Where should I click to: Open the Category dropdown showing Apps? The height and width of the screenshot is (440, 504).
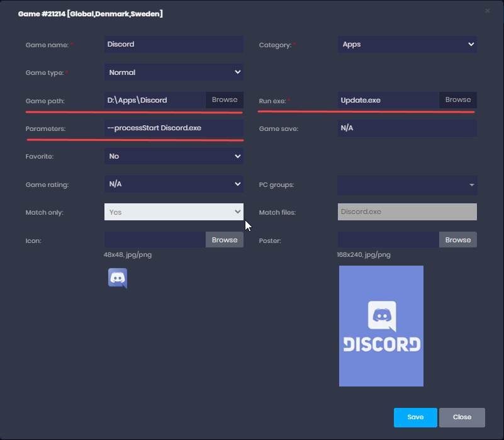pyautogui.click(x=407, y=45)
